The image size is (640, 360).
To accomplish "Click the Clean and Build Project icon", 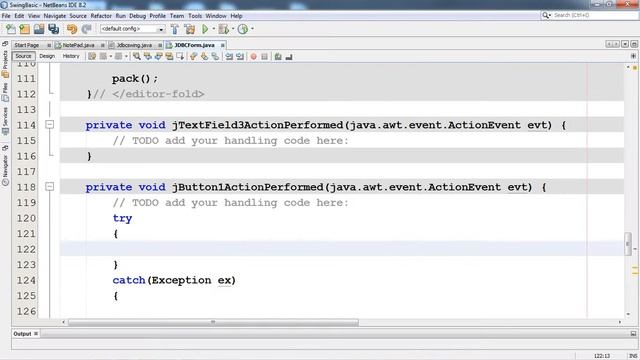I will pyautogui.click(x=189, y=29).
